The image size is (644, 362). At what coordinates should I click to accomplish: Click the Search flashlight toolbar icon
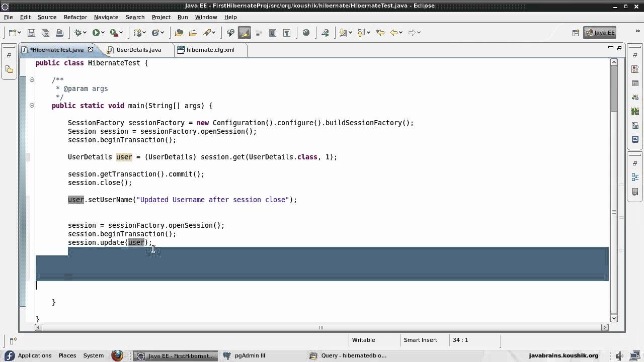(207, 33)
